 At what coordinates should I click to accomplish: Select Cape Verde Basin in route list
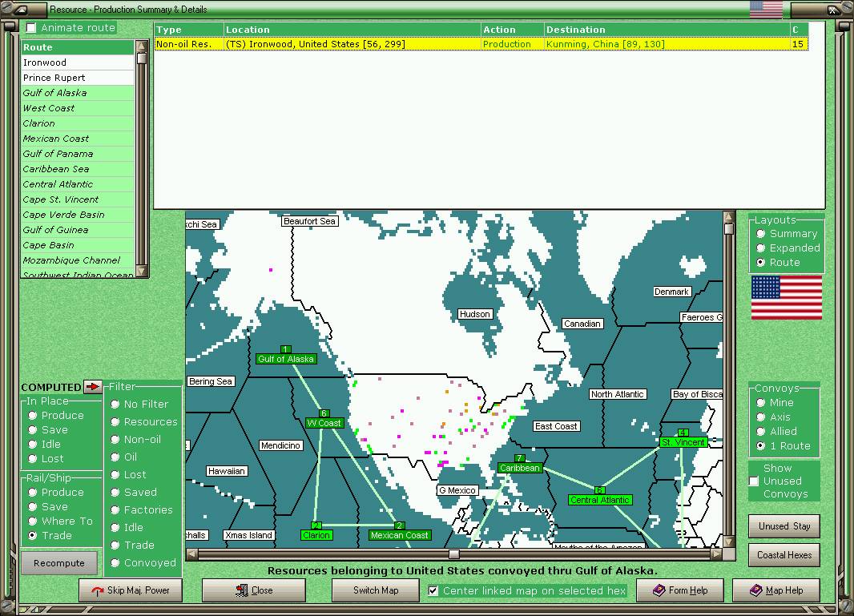78,215
